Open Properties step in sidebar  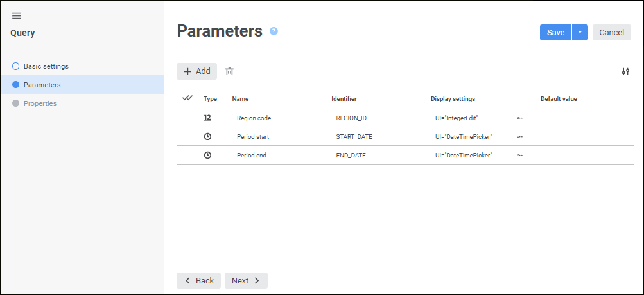[40, 103]
